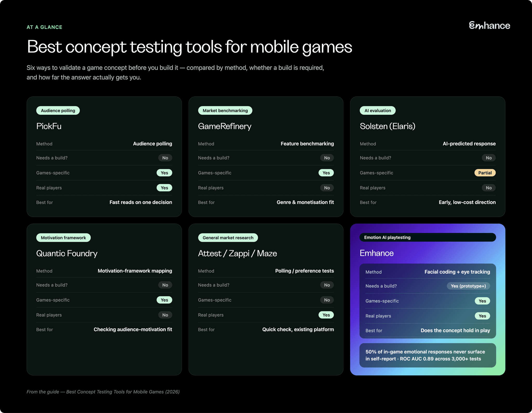Click Quantic Foundry's 'Best for' label
Screen dimensions: 532x413
[44, 330]
